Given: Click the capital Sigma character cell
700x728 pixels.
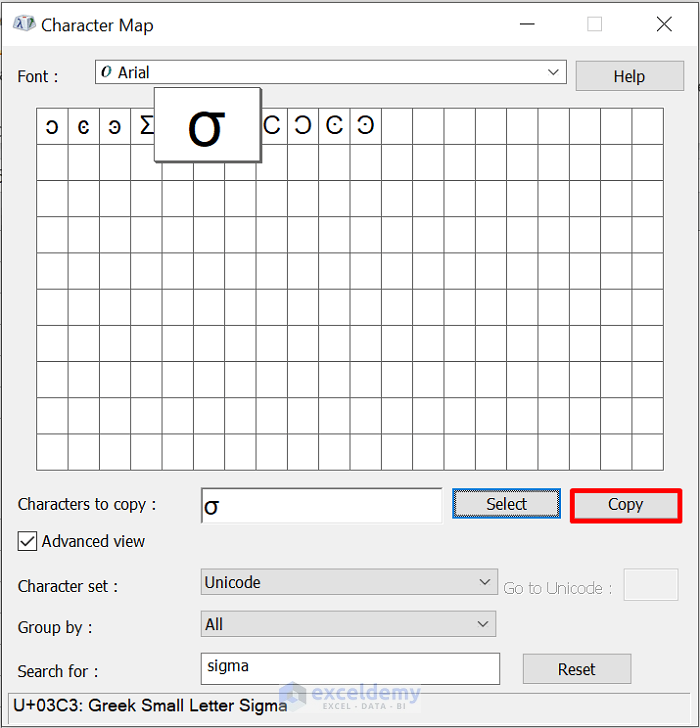Looking at the screenshot, I should (x=145, y=127).
